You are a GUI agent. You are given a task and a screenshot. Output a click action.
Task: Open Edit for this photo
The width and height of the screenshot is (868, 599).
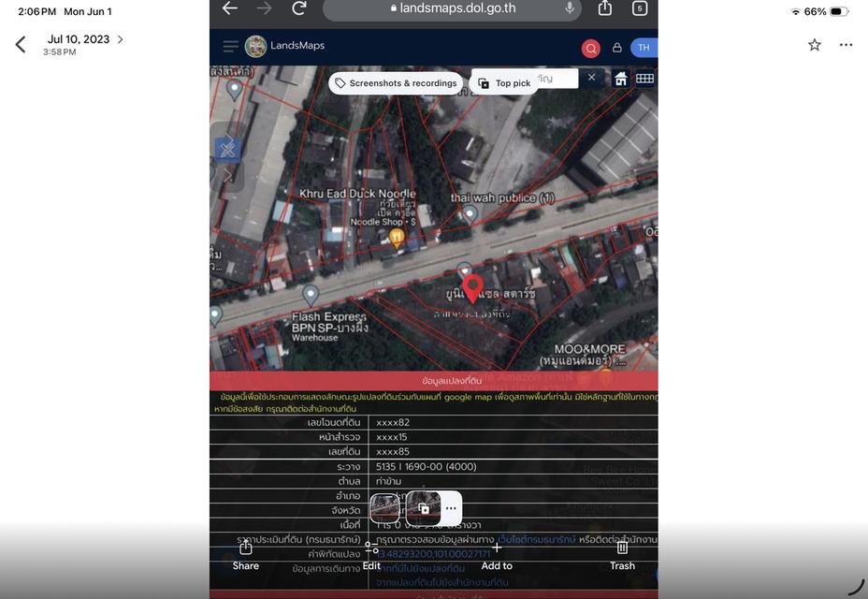371,556
